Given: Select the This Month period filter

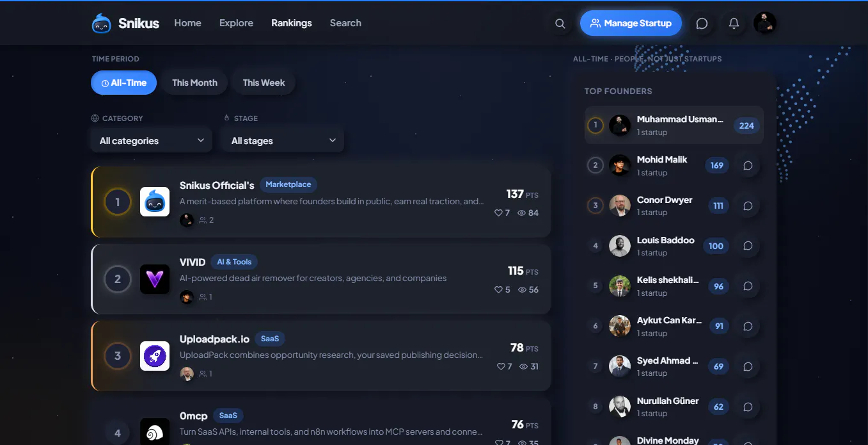Looking at the screenshot, I should click(194, 83).
